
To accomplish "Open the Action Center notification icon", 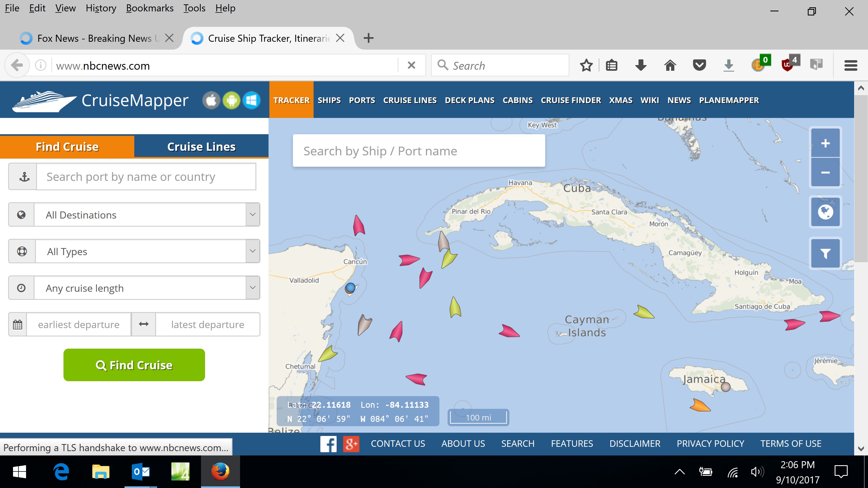I will (841, 471).
